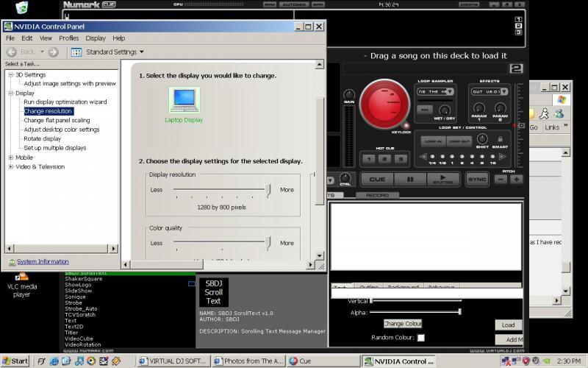Open the Display menu
The image size is (588, 368).
click(x=96, y=38)
